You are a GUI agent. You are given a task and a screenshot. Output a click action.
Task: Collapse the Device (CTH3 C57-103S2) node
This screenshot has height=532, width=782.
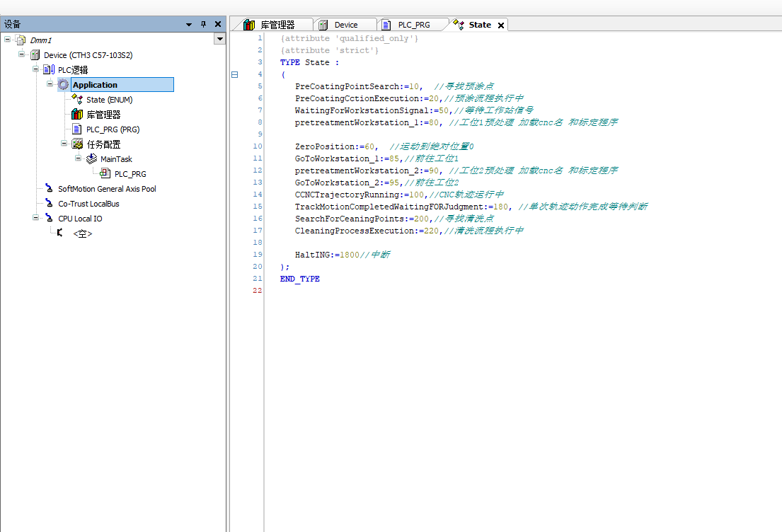[21, 54]
